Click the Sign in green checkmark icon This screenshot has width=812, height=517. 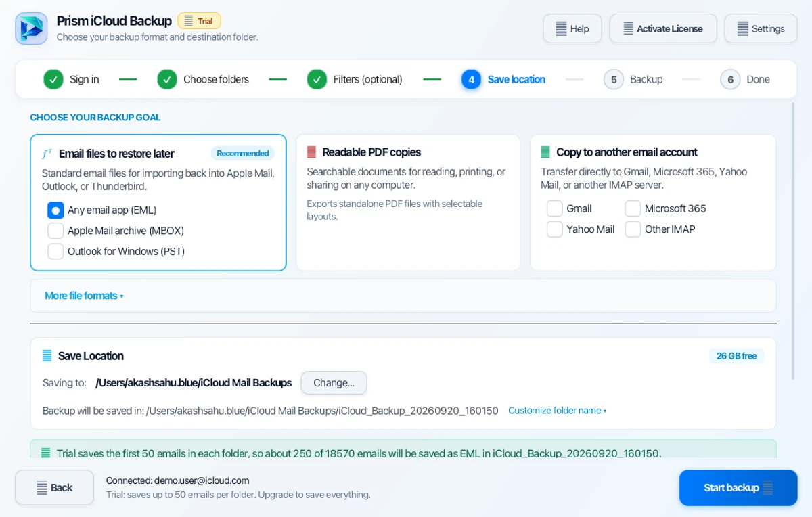tap(53, 79)
